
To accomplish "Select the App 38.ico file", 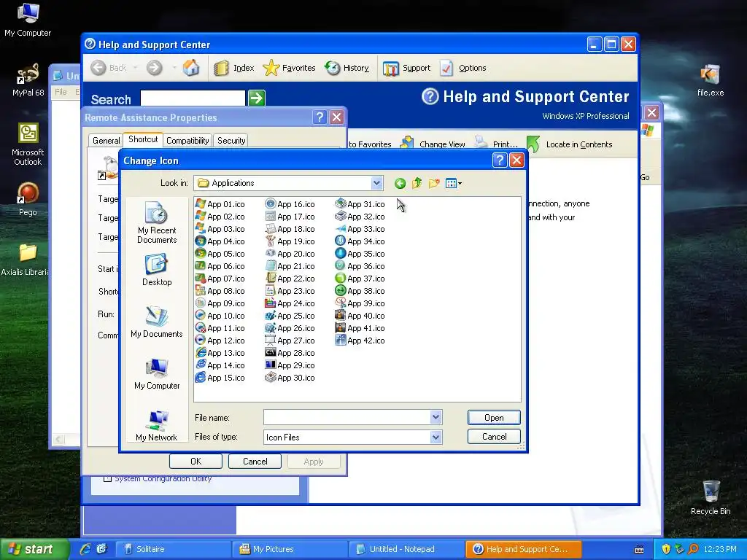I will click(x=360, y=291).
